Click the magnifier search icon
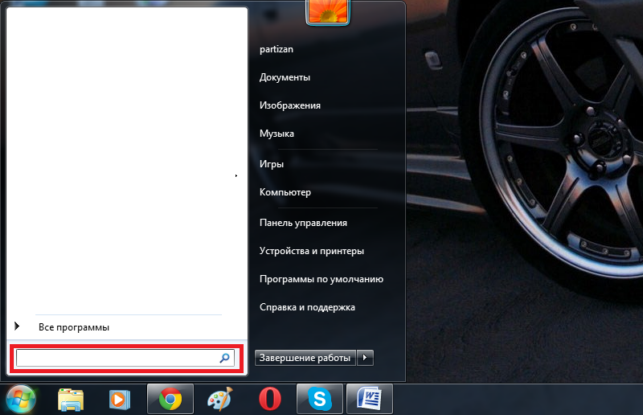Viewport: 643px width, 415px height. (225, 358)
